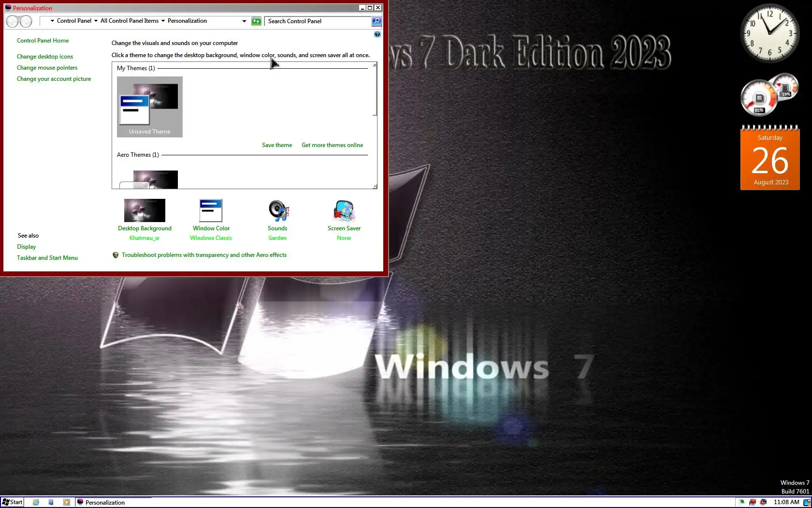Open the Screen Saver icon
The width and height of the screenshot is (812, 508).
(x=344, y=211)
